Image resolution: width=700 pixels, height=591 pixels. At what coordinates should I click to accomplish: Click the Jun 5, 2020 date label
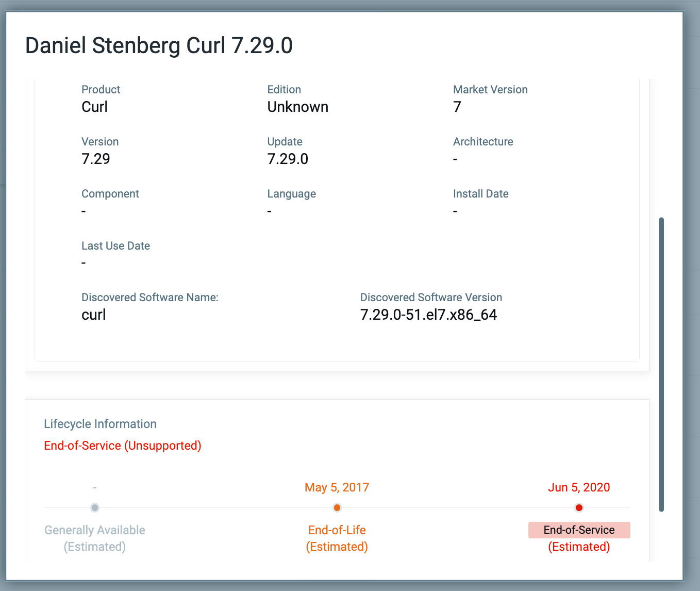579,487
